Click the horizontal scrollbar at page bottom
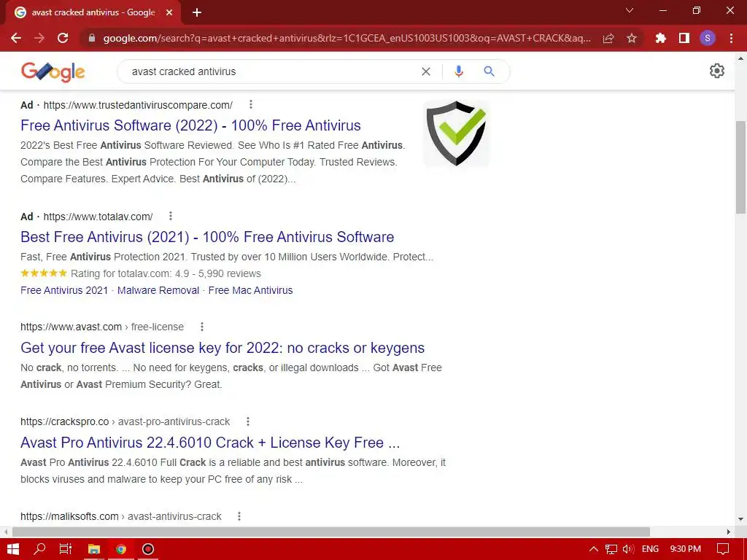The image size is (747, 560). [x=331, y=532]
